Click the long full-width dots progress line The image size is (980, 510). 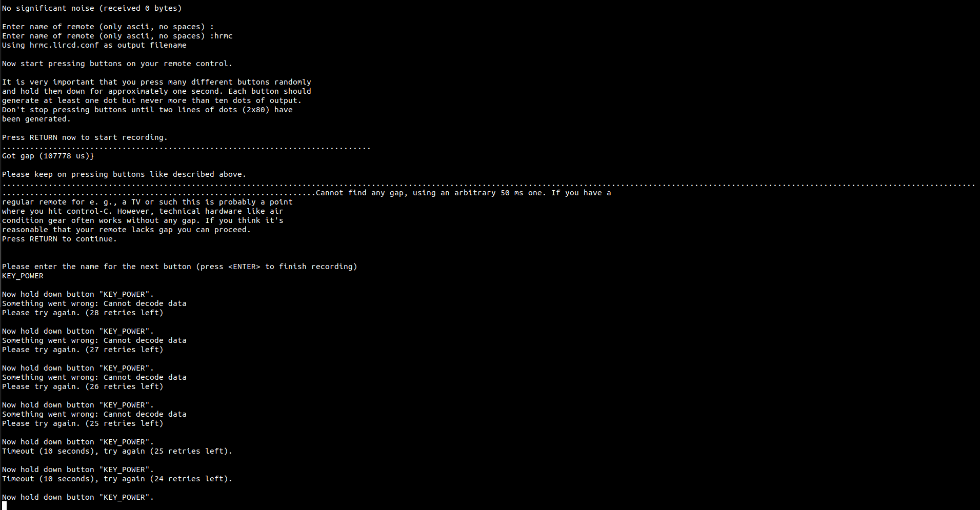coord(488,185)
